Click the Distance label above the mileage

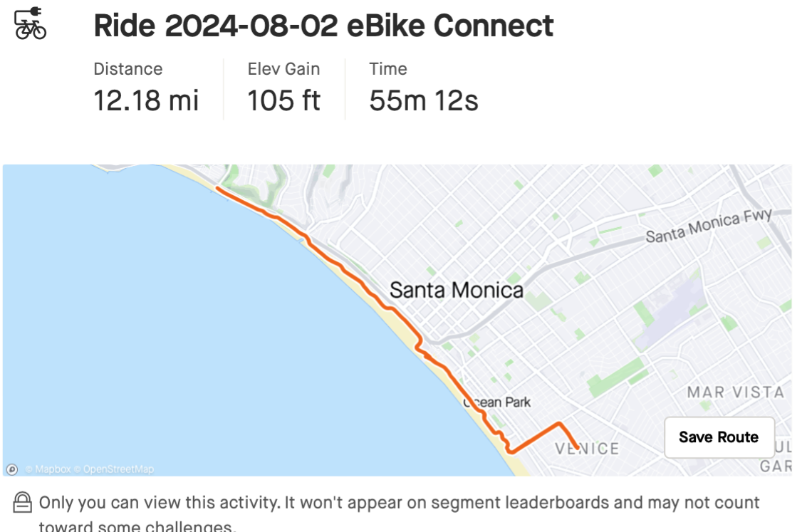pos(128,69)
